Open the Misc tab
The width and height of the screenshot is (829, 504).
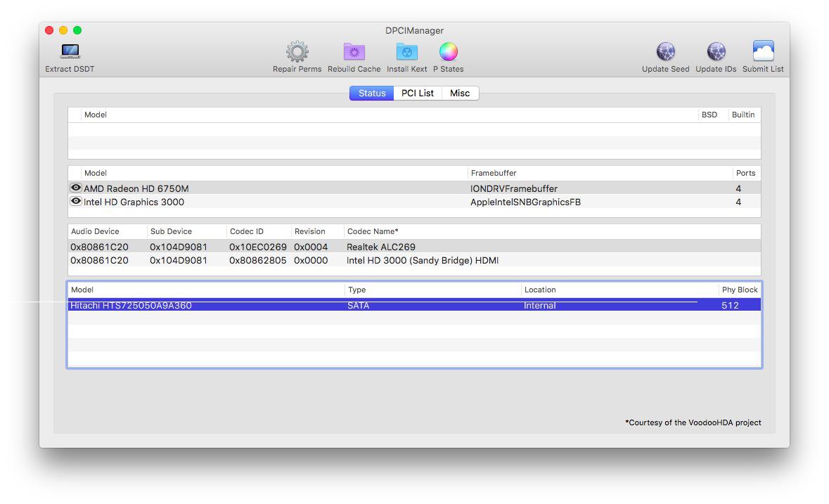(x=460, y=93)
